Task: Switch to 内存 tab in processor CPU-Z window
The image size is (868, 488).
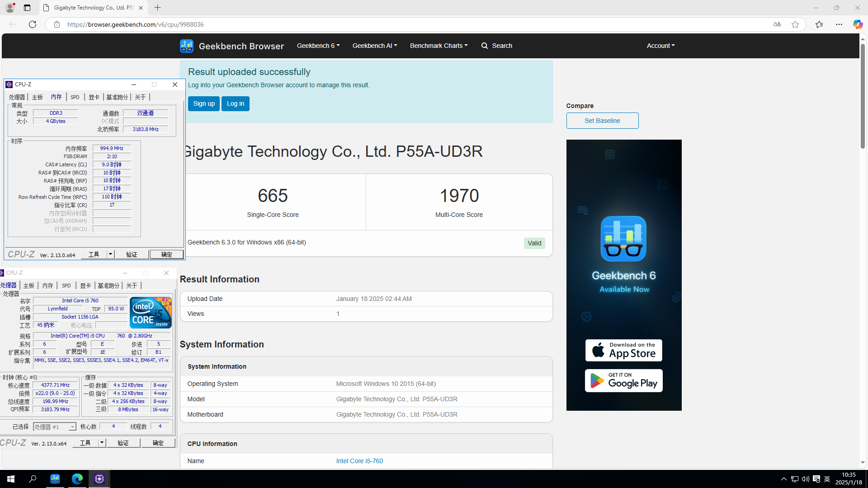Action: [x=47, y=286]
